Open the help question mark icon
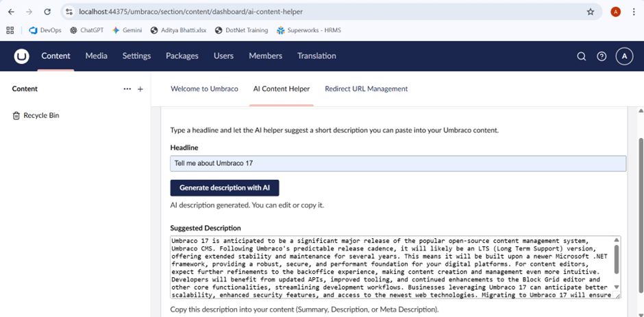This screenshot has width=644, height=317. point(602,56)
